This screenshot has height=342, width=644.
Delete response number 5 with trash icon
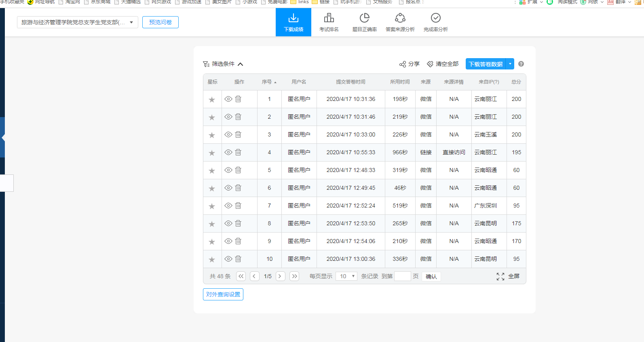(x=238, y=170)
